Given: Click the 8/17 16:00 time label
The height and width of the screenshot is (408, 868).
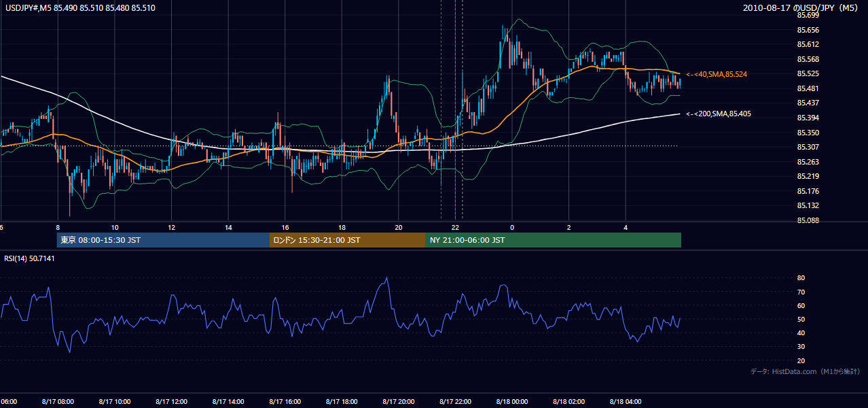Looking at the screenshot, I should 285,401.
